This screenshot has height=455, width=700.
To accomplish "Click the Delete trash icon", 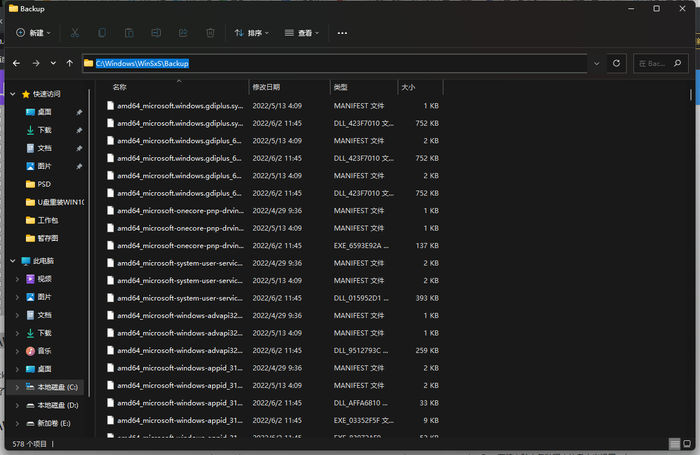I will click(x=210, y=33).
